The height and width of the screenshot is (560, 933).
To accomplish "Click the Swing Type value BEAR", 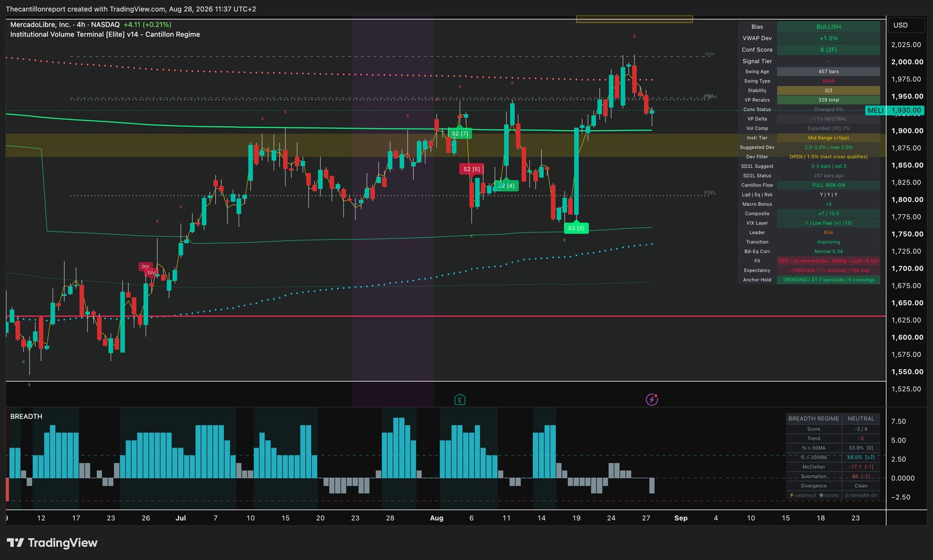I will coord(829,81).
